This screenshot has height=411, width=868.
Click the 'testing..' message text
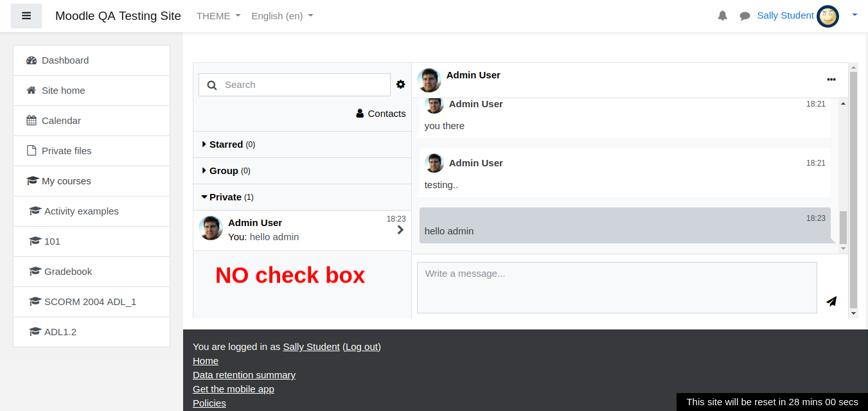[x=441, y=185]
